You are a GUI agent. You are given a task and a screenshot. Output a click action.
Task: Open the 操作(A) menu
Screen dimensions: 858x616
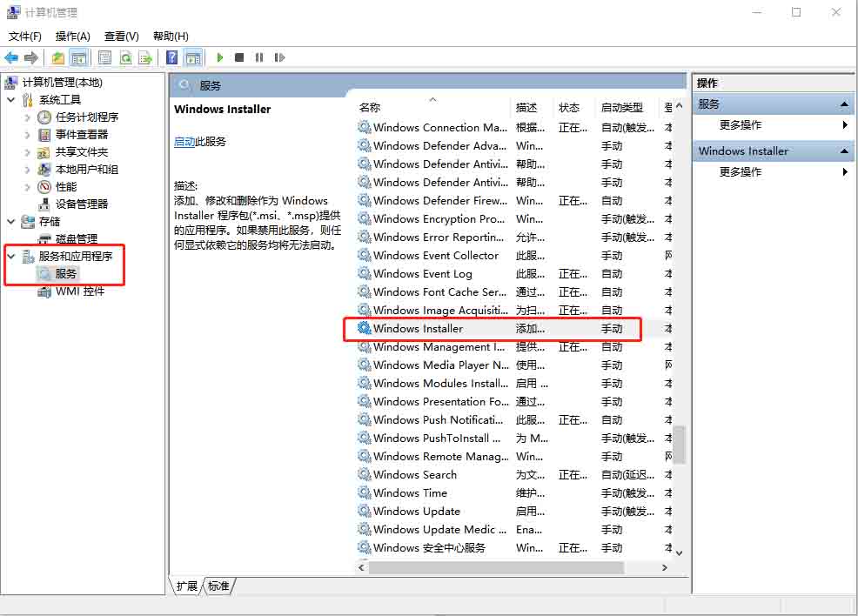(x=72, y=36)
